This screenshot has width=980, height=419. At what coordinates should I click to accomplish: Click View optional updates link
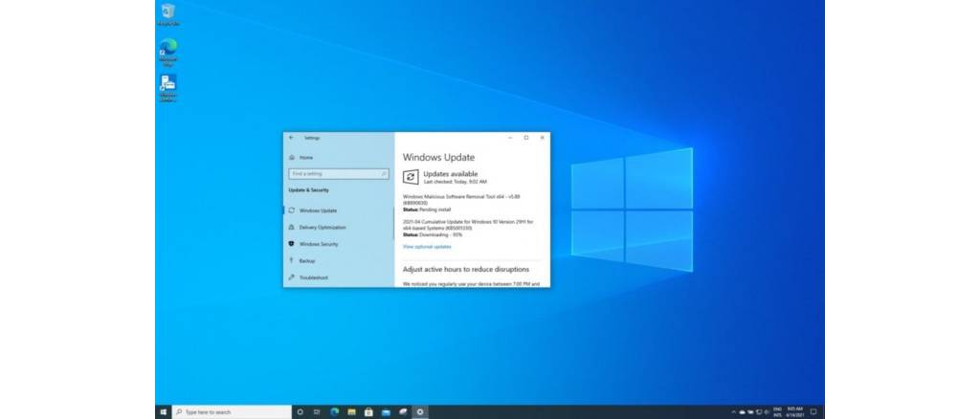427,247
